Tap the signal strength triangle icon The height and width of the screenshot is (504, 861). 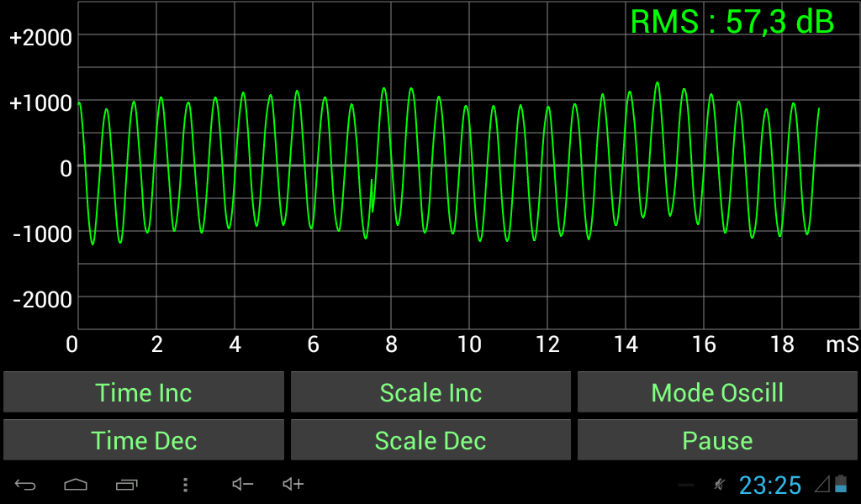821,486
